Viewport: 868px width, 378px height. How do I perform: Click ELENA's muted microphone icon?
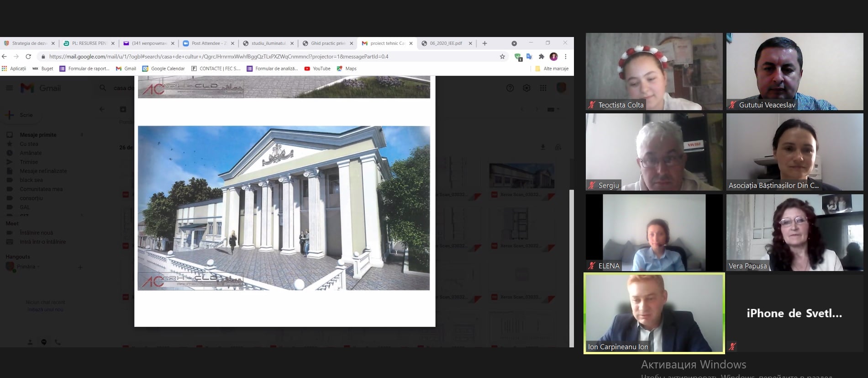[592, 266]
